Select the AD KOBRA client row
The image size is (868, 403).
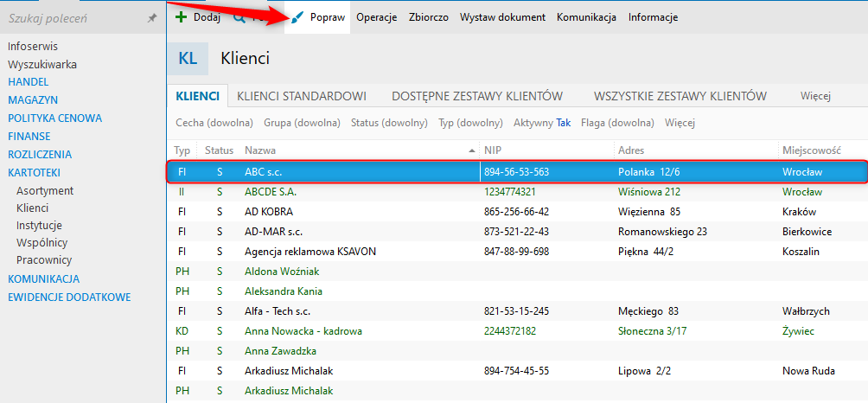tap(517, 212)
